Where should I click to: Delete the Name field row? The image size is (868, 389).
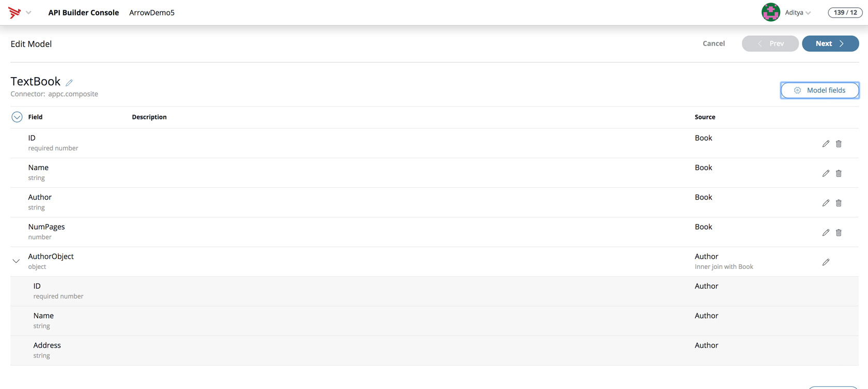[x=839, y=173]
